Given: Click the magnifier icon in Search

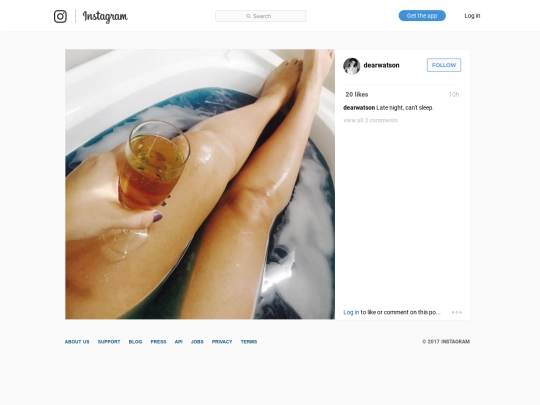Looking at the screenshot, I should [248, 16].
